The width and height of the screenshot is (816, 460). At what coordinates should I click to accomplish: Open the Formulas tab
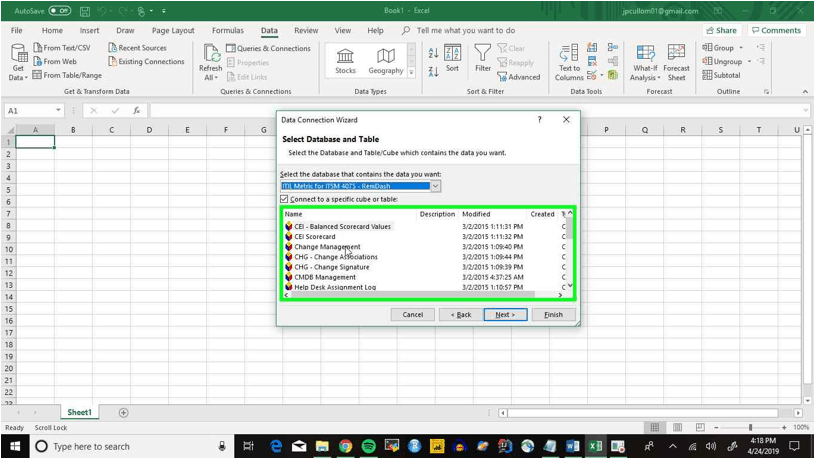pyautogui.click(x=227, y=30)
